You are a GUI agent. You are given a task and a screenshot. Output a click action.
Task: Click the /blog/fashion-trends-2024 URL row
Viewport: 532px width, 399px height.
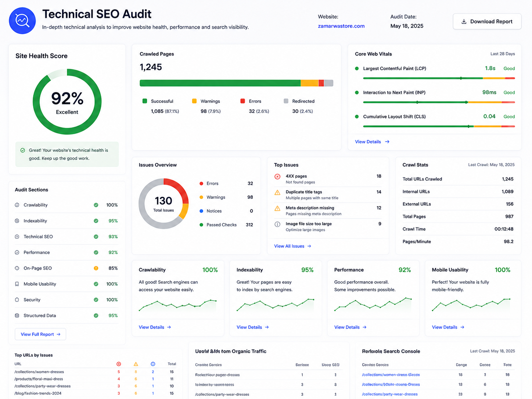click(95, 393)
